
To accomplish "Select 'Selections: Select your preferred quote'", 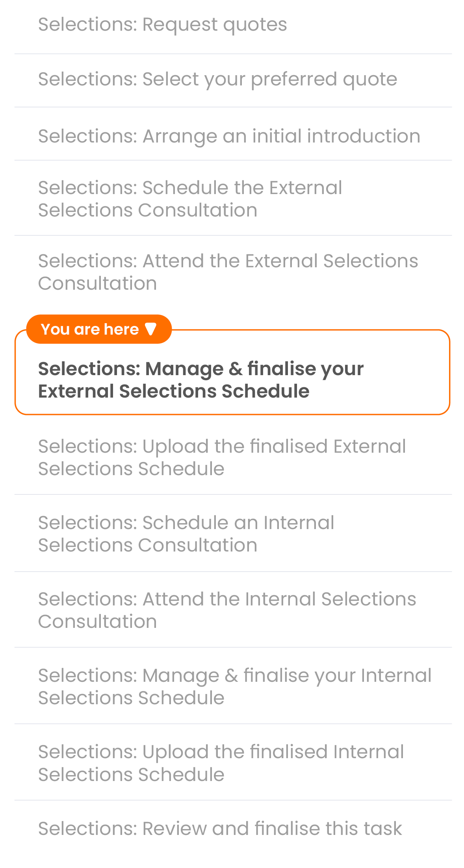I will coord(217,79).
